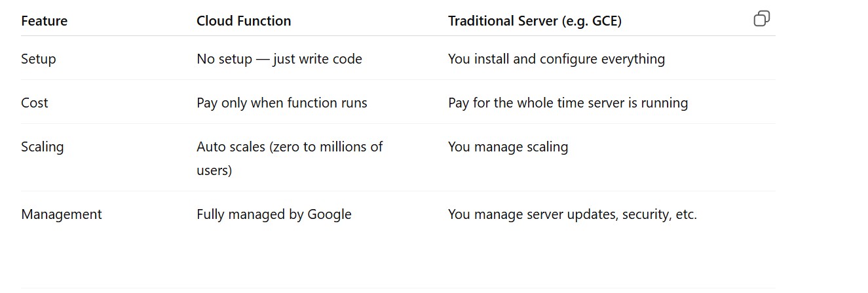The height and width of the screenshot is (293, 868).
Task: Select the 'You manage scaling' cell
Action: pos(508,147)
